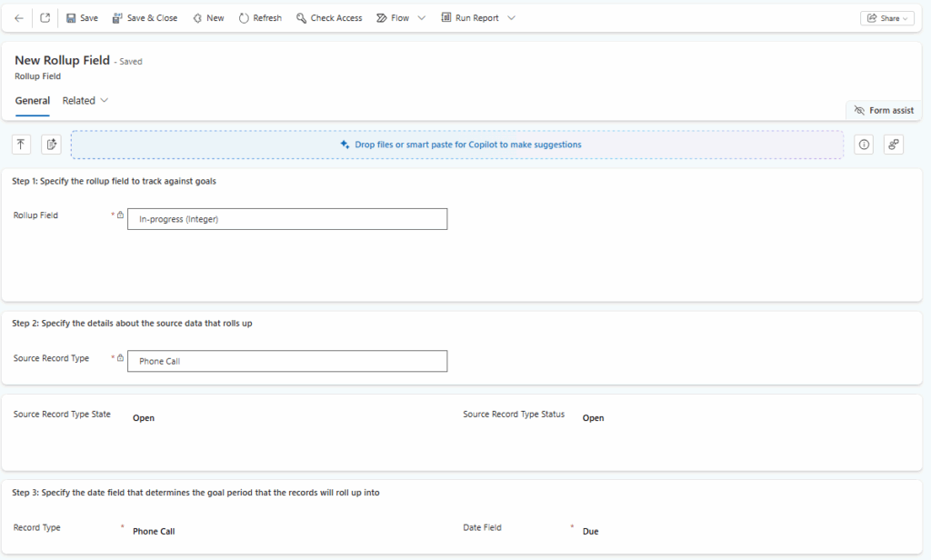Open the Related tab menu
Screen dimensions: 931x560
pyautogui.click(x=85, y=101)
